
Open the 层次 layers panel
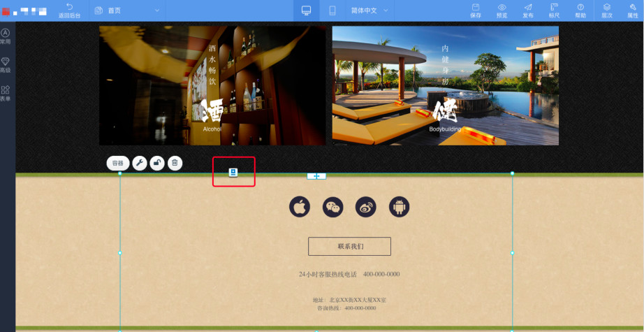pyautogui.click(x=607, y=10)
